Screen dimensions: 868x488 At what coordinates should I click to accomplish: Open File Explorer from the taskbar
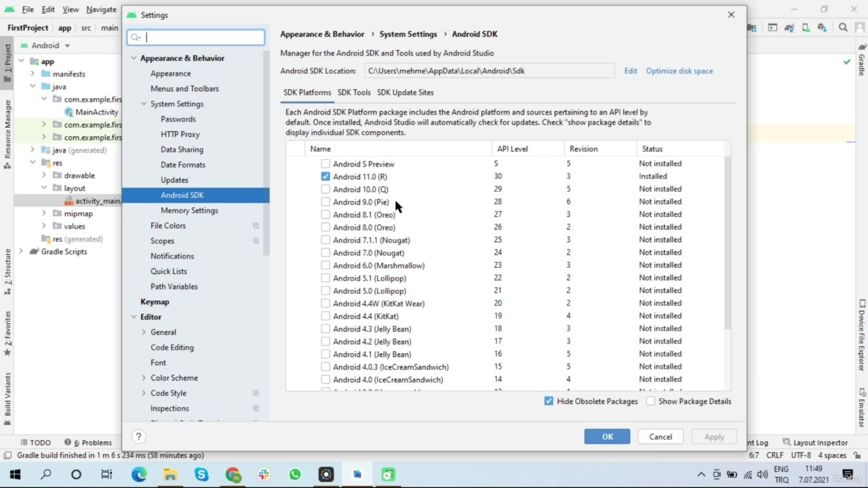click(170, 474)
